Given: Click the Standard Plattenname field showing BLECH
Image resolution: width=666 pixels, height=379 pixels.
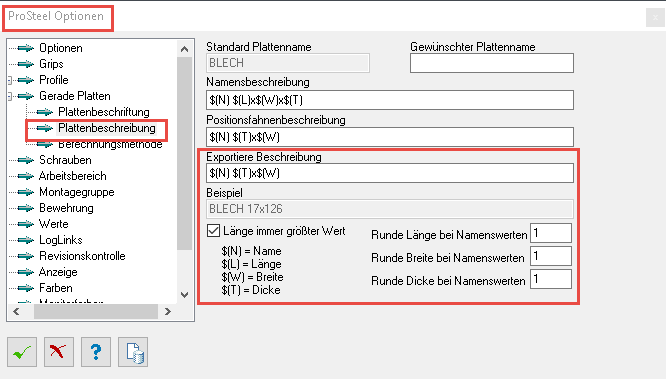Looking at the screenshot, I should tap(288, 63).
